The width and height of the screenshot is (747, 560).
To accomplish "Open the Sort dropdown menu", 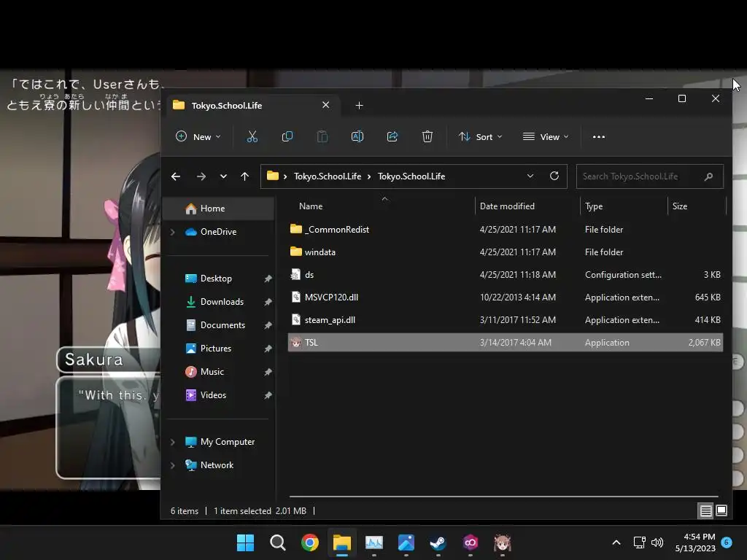I will 480,136.
